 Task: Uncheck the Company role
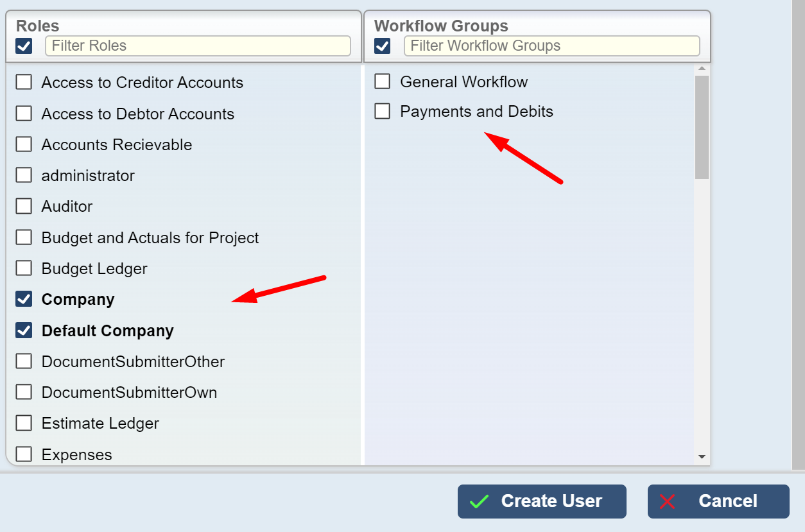24,299
